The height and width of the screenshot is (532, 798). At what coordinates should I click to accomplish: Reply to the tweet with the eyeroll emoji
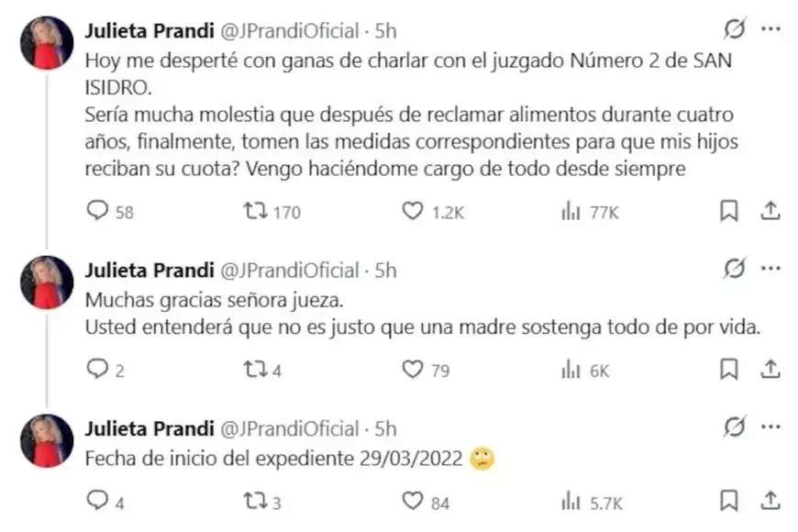coord(96,502)
